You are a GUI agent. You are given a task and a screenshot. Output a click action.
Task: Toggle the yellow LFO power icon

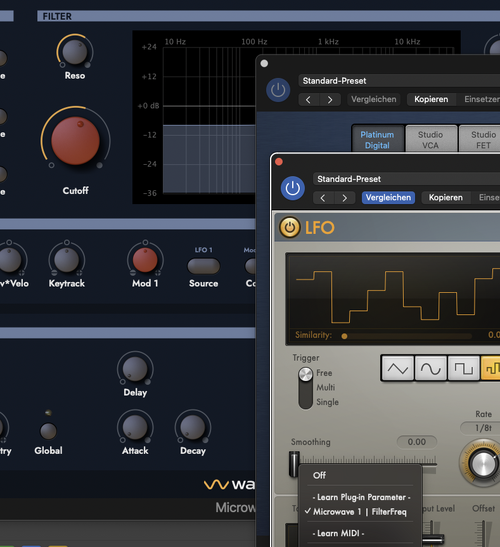click(x=290, y=227)
